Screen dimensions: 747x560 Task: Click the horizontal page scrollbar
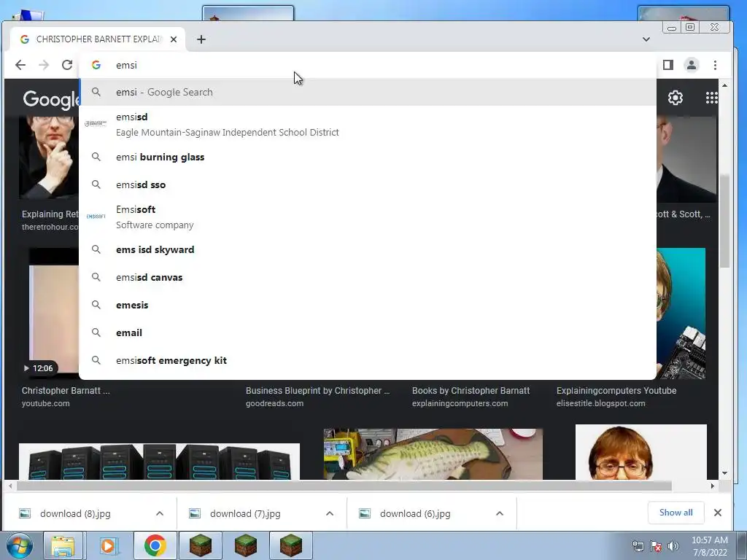[344, 486]
